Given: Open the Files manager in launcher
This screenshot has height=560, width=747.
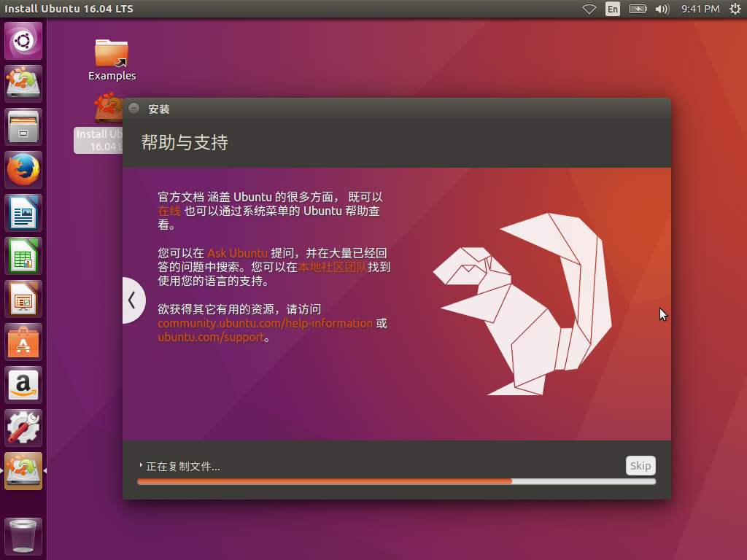Looking at the screenshot, I should [23, 127].
